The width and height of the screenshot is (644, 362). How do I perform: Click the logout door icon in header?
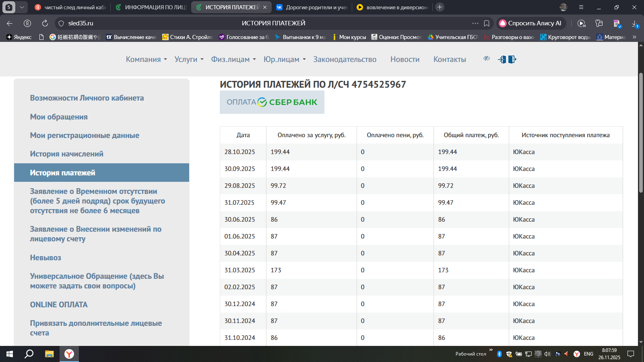(512, 60)
